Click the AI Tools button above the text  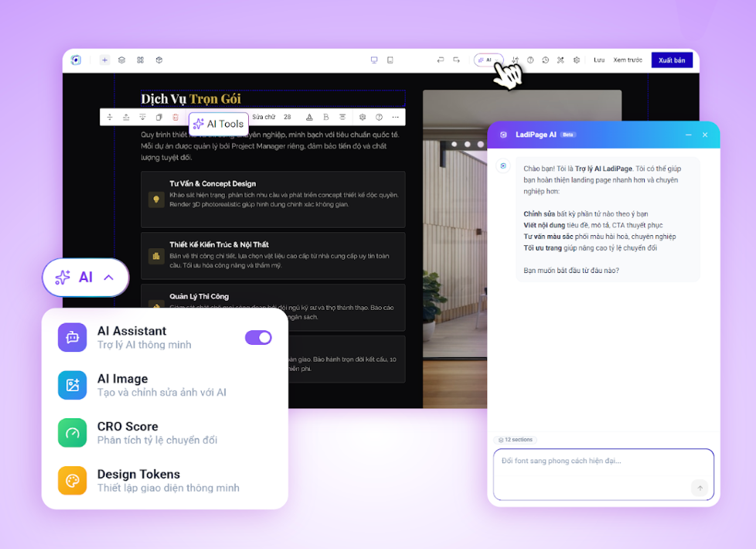(218, 124)
